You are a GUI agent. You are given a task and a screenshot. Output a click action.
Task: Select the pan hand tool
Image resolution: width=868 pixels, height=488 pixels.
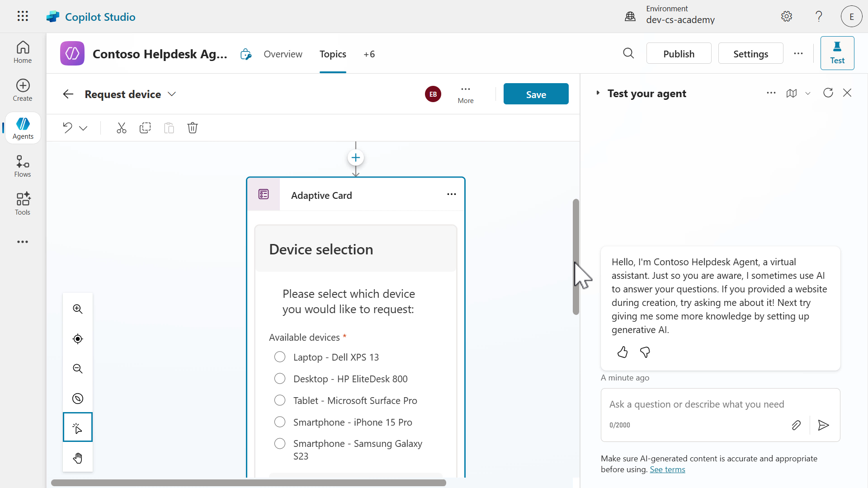[78, 458]
